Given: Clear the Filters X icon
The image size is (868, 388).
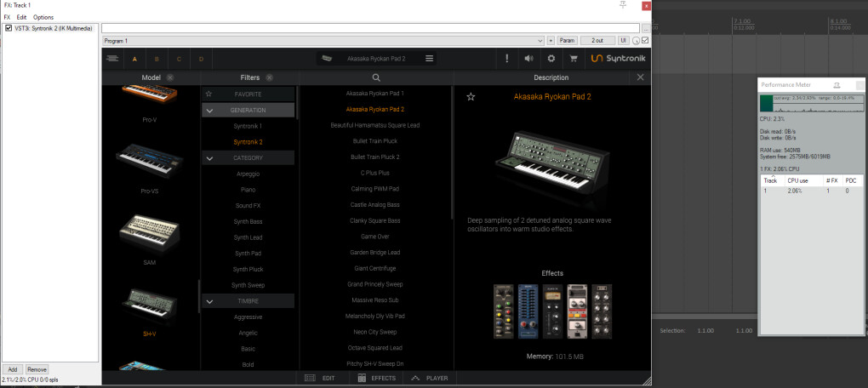Looking at the screenshot, I should [270, 77].
